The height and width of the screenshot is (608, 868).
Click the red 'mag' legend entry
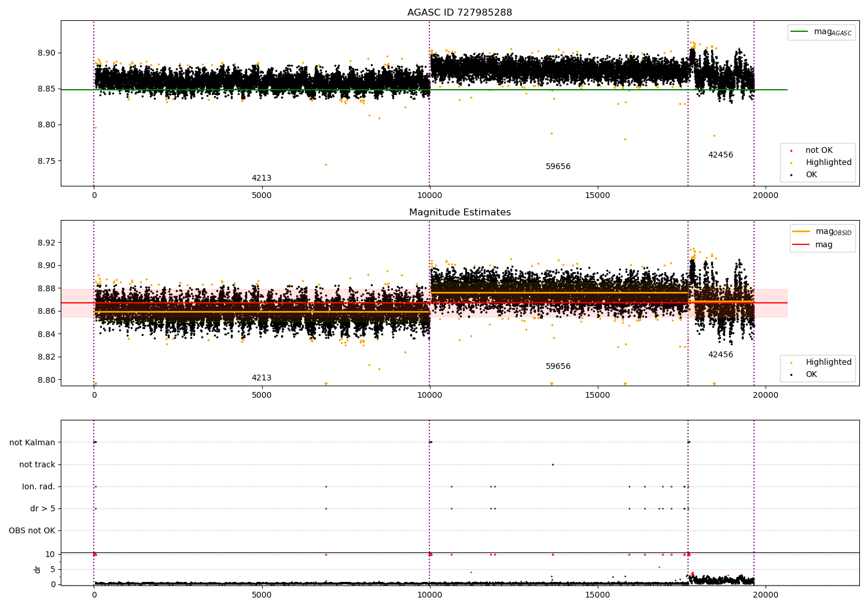pos(813,245)
